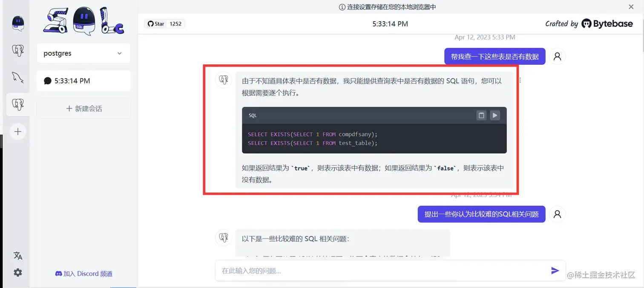The height and width of the screenshot is (288, 644).
Task: Dismiss the local browser storage notice
Action: point(632,7)
